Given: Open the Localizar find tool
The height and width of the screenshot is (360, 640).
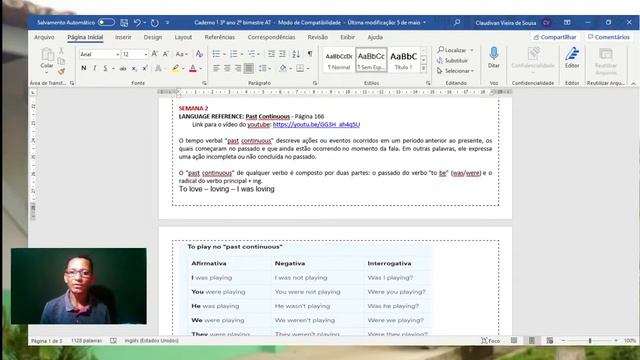Looking at the screenshot, I should (452, 50).
